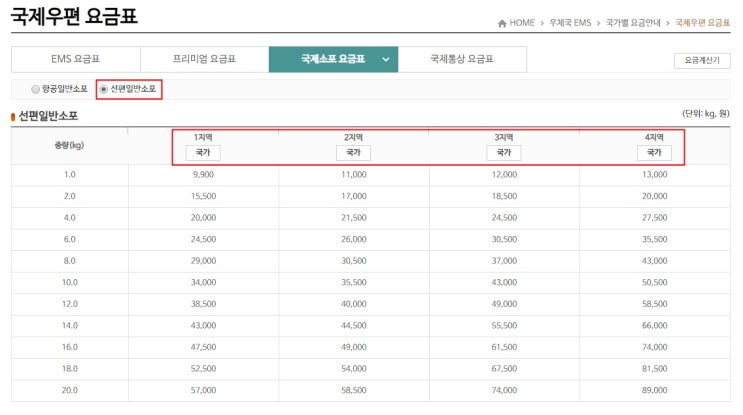Click the HOME house icon in breadcrumb
Viewport: 743px width, 415px height.
coord(502,23)
